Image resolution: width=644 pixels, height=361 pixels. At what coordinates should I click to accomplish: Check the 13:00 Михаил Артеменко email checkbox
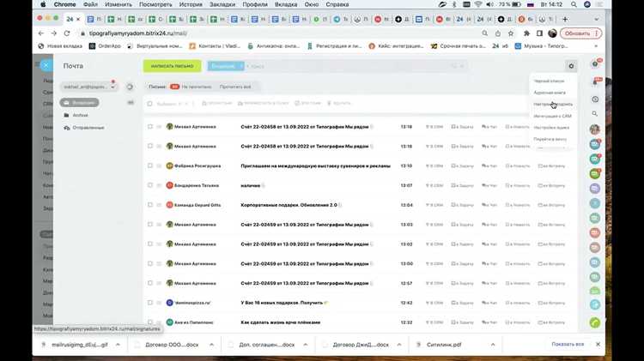pos(150,263)
